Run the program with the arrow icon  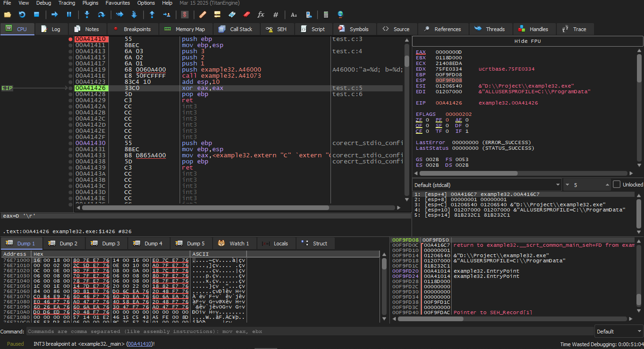point(55,15)
